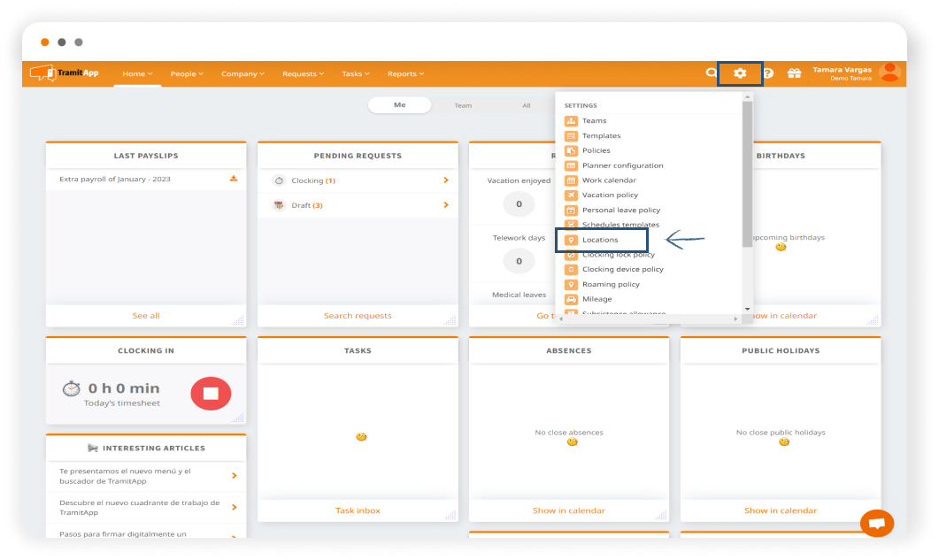Image resolution: width=939 pixels, height=560 pixels.
Task: Click the Search requests link
Action: point(358,316)
